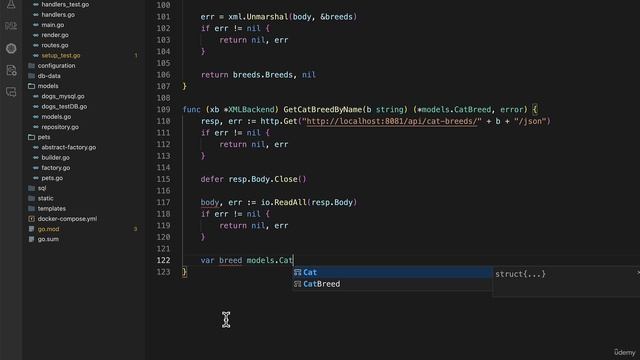Screen dimensions: 640x360
Task: Open the Testing flask icon in activity bar
Action: tap(11, 4)
